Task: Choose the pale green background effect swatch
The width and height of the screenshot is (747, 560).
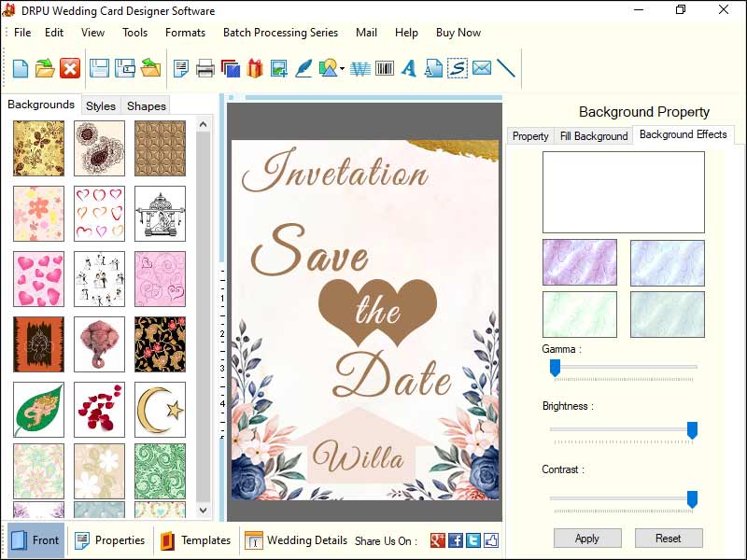Action: coord(579,315)
